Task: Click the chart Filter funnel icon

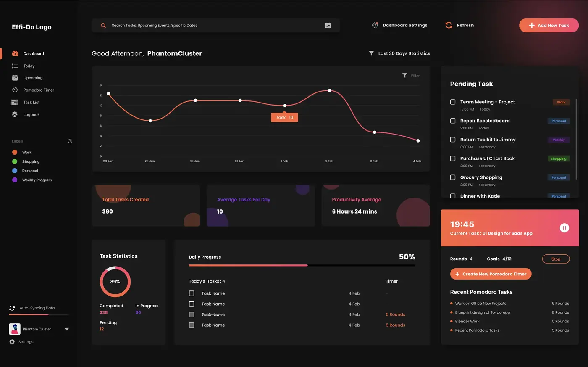Action: (x=405, y=76)
